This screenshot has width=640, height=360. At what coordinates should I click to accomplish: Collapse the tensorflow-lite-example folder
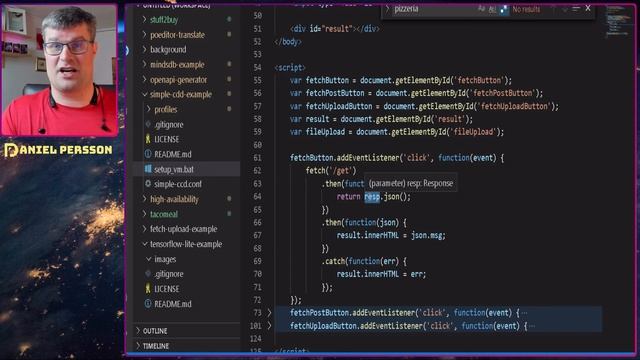tap(144, 244)
